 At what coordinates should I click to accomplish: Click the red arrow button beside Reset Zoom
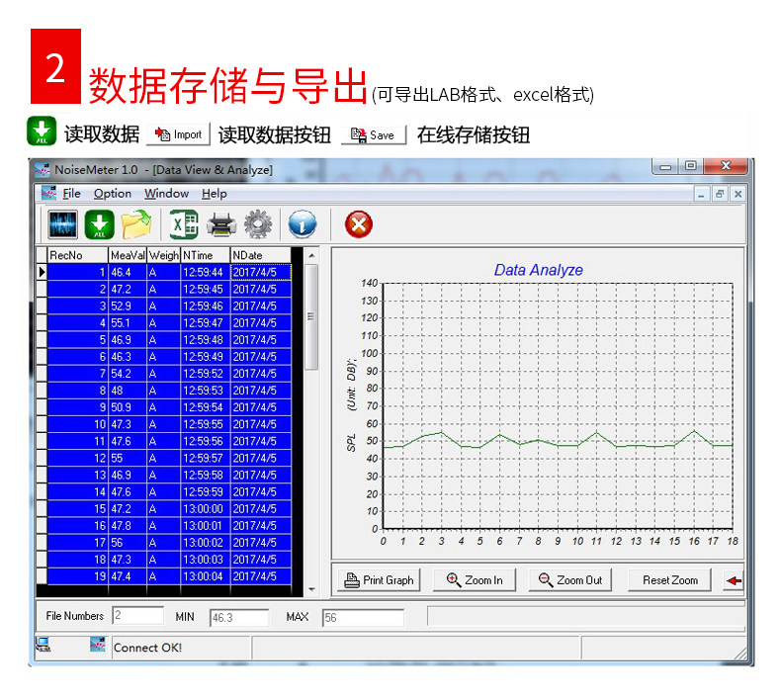(x=734, y=580)
